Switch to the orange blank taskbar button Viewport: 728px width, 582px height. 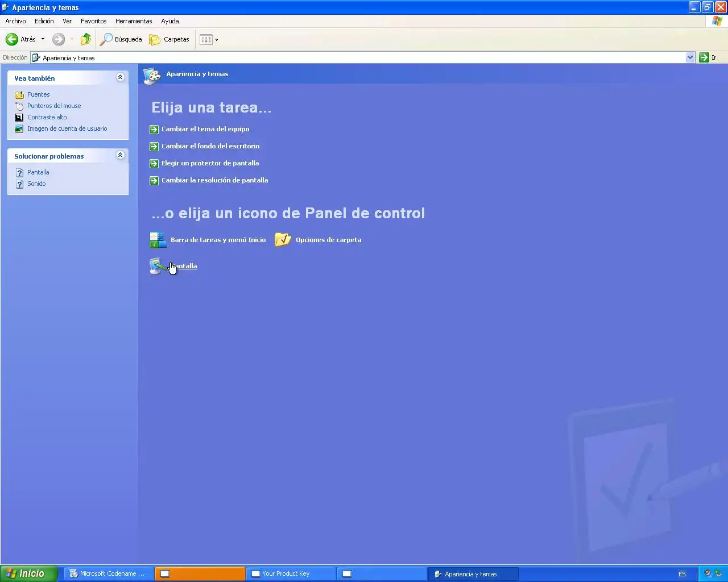click(200, 573)
